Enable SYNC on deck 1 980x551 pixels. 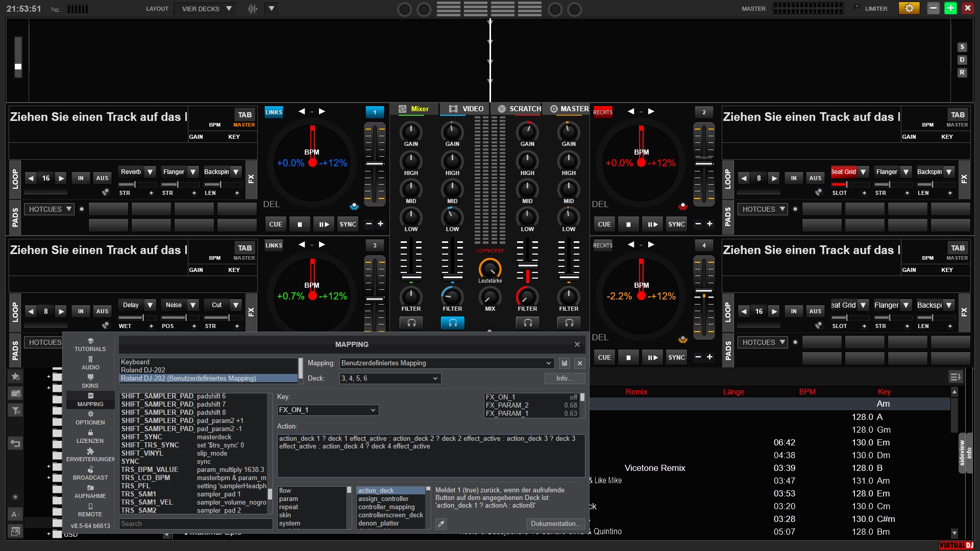click(348, 224)
